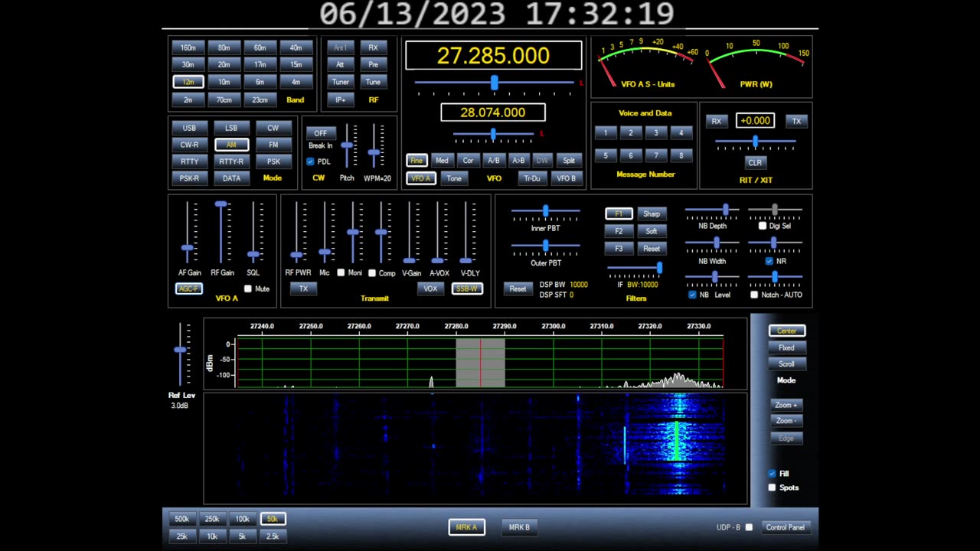This screenshot has height=551, width=980.
Task: Select filter F2
Action: coord(619,231)
